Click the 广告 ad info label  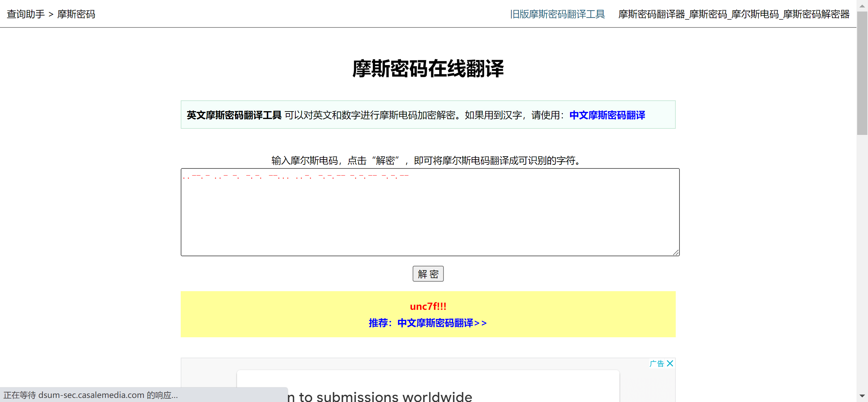click(x=657, y=363)
